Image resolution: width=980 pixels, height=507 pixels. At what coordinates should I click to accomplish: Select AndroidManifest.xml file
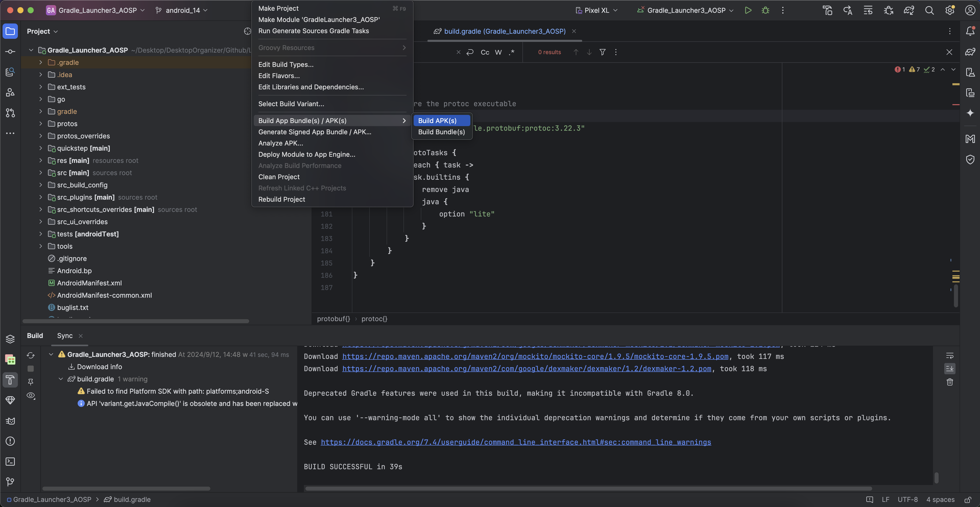pyautogui.click(x=89, y=283)
